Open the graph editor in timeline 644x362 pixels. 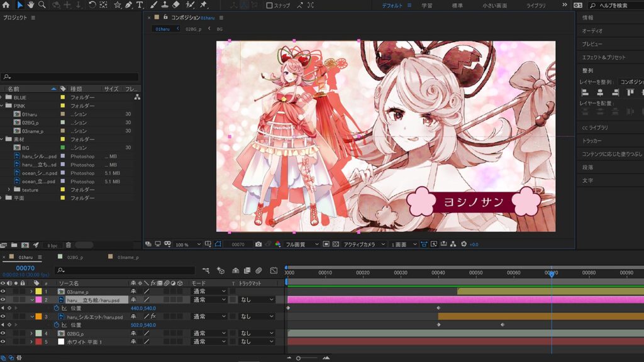[274, 270]
